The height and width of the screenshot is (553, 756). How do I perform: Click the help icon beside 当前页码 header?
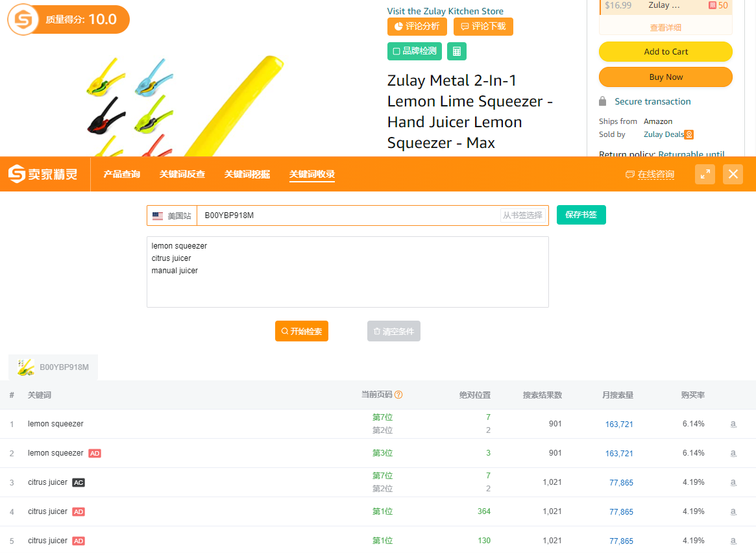tap(398, 395)
